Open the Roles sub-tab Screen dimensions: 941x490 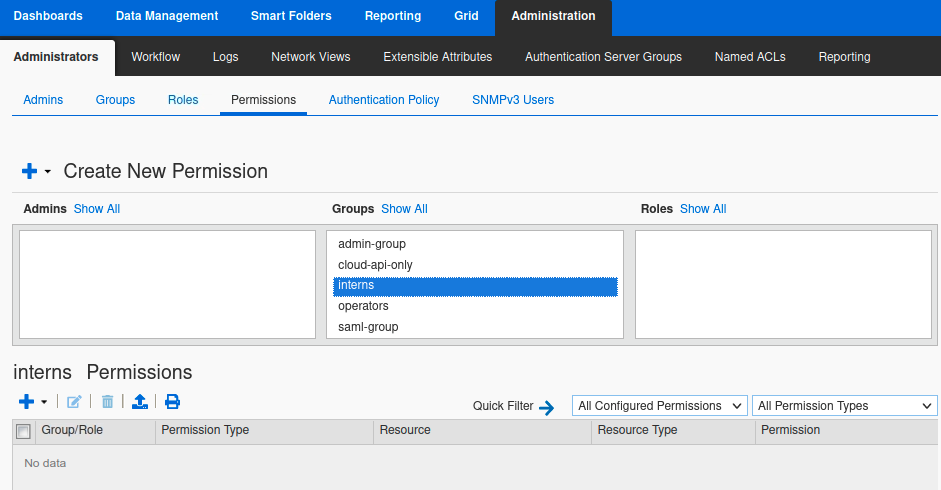183,100
